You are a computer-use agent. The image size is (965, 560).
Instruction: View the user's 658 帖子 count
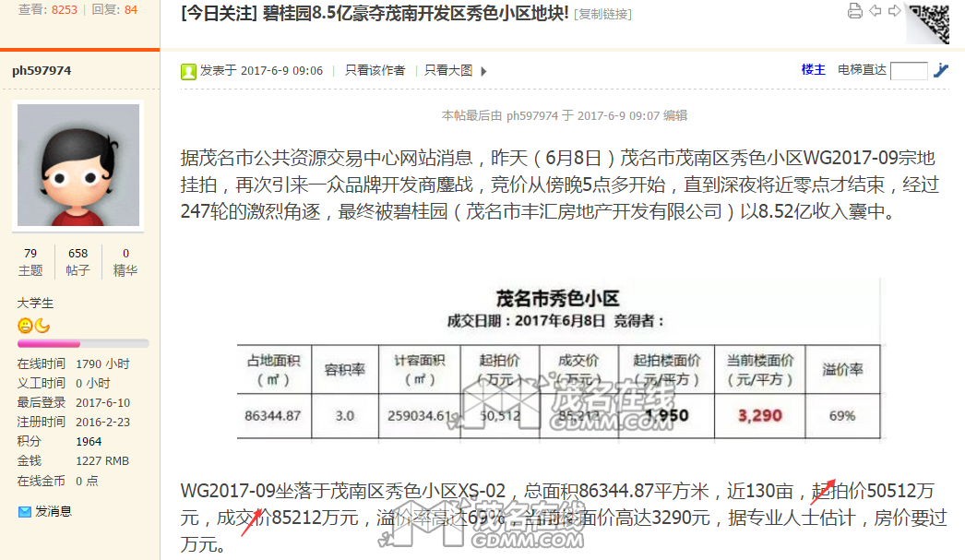[x=78, y=261]
